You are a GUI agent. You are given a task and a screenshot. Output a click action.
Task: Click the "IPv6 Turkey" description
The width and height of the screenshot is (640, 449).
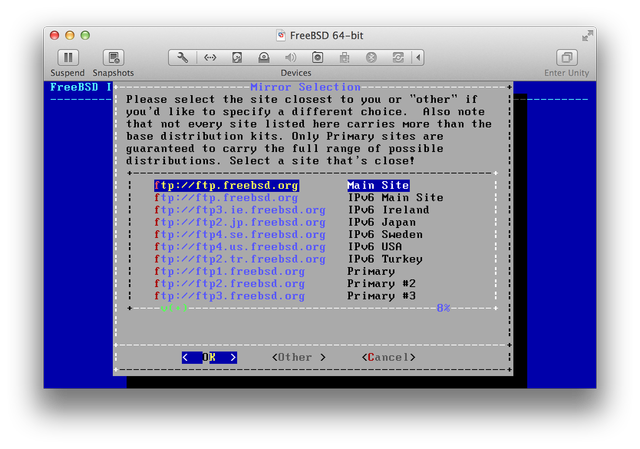point(385,259)
